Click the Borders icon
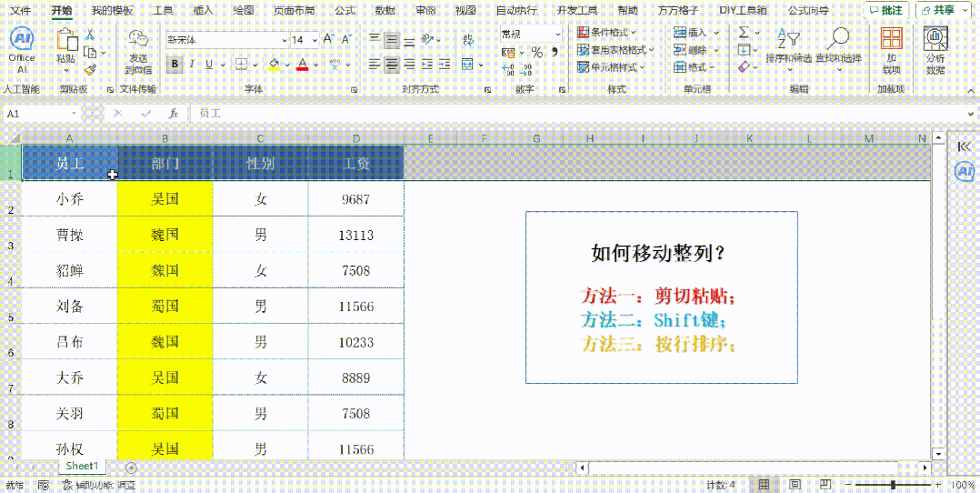 241,64
